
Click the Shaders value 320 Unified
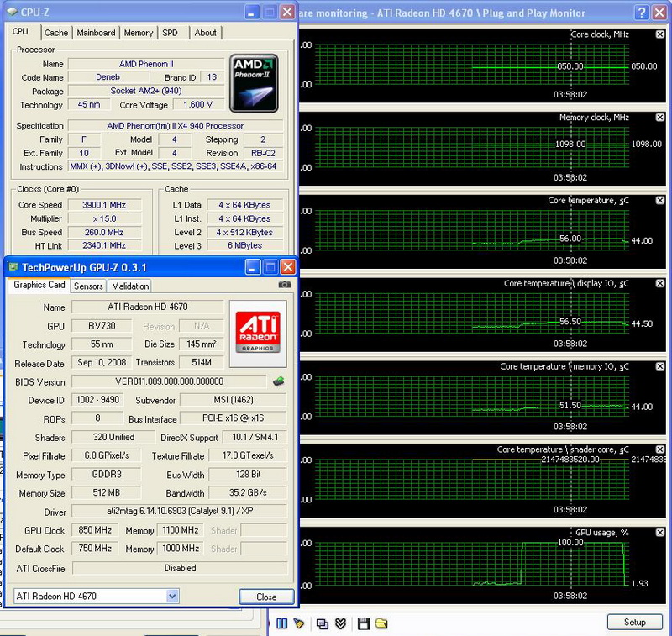coord(113,437)
